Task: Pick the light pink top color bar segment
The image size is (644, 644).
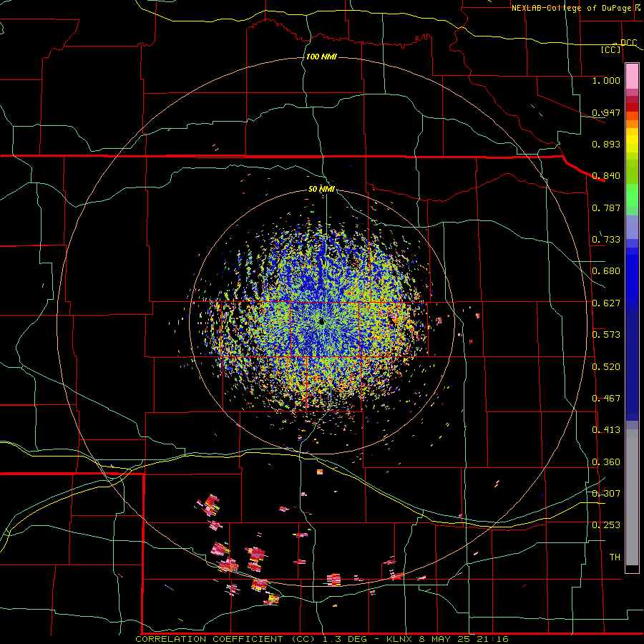Action: tap(632, 77)
